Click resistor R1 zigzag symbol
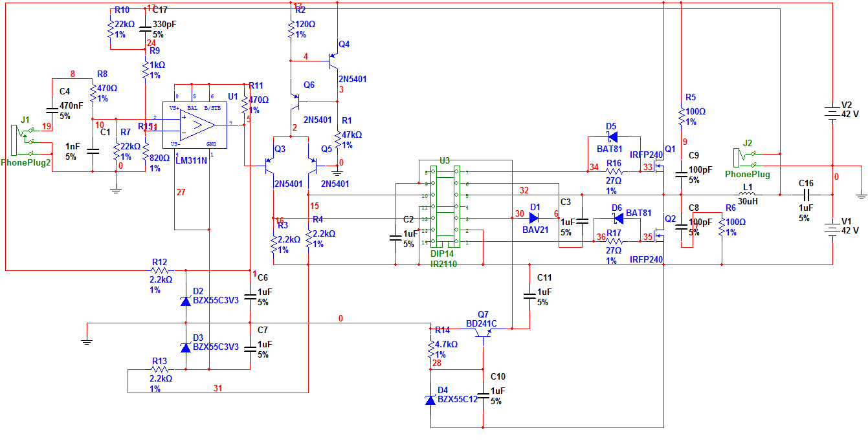868x443 pixels. click(x=337, y=139)
